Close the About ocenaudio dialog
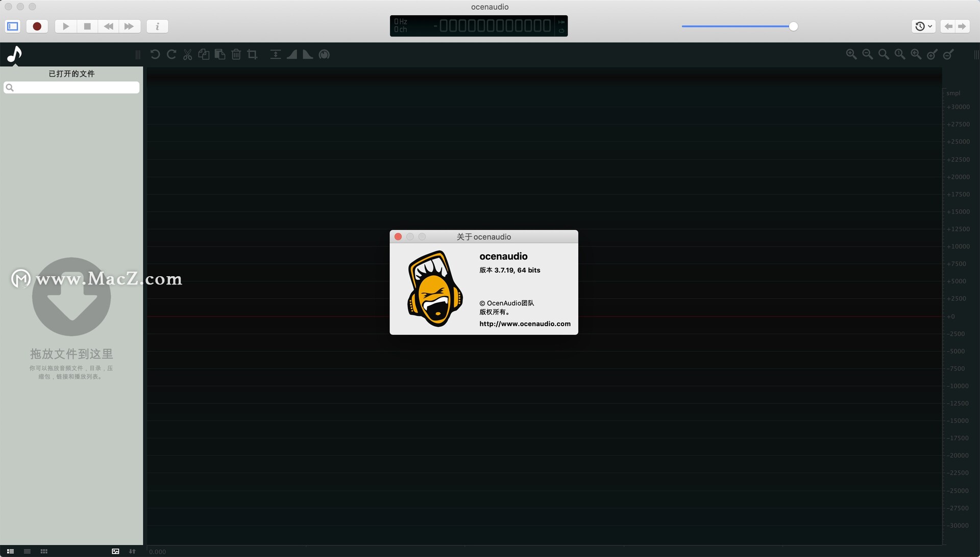This screenshot has width=980, height=557. click(x=398, y=237)
